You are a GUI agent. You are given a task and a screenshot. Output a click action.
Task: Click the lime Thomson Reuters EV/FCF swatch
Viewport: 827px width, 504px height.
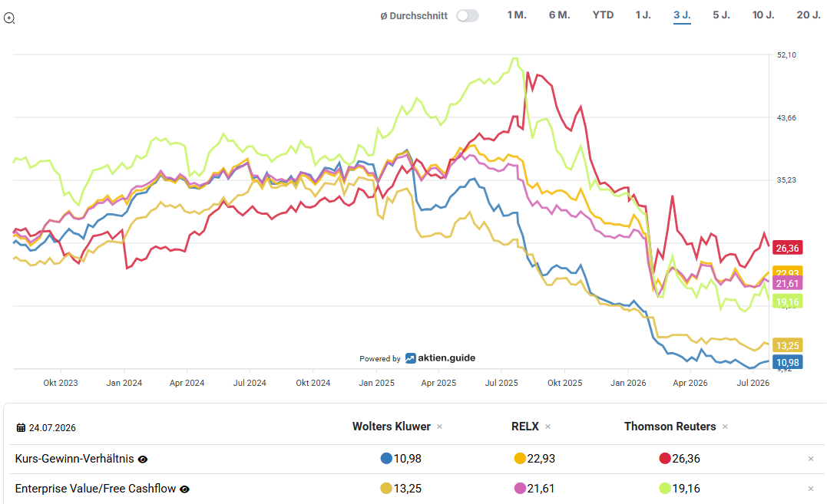tap(664, 488)
